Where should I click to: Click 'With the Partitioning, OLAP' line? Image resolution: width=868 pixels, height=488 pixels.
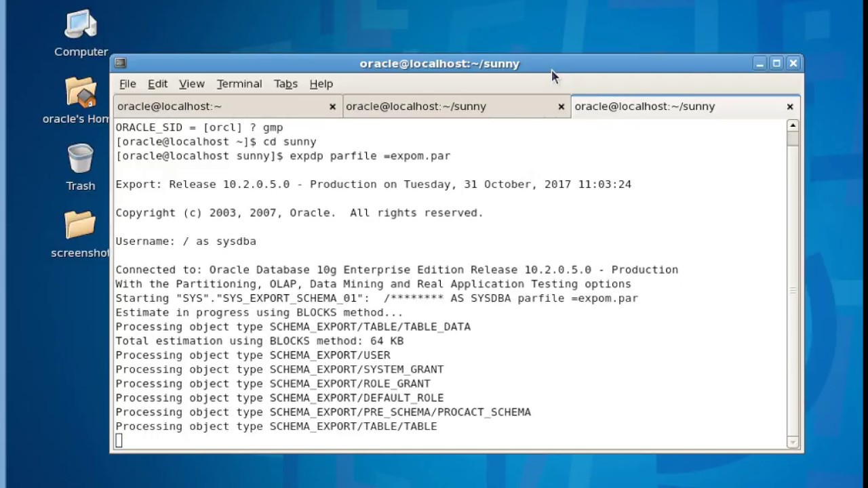(373, 284)
